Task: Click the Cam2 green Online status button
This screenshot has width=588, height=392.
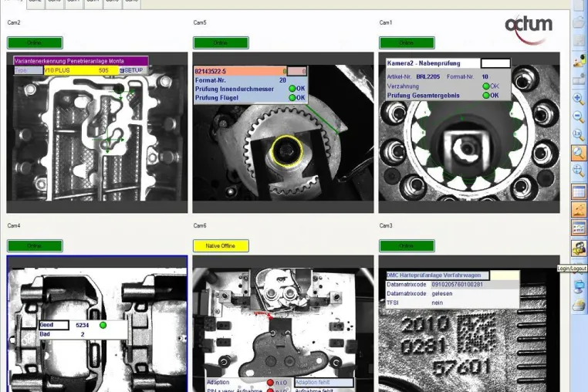Action: (35, 42)
